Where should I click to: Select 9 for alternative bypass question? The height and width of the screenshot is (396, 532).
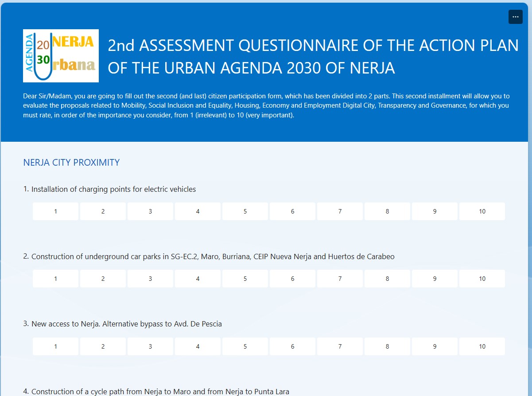coord(435,346)
